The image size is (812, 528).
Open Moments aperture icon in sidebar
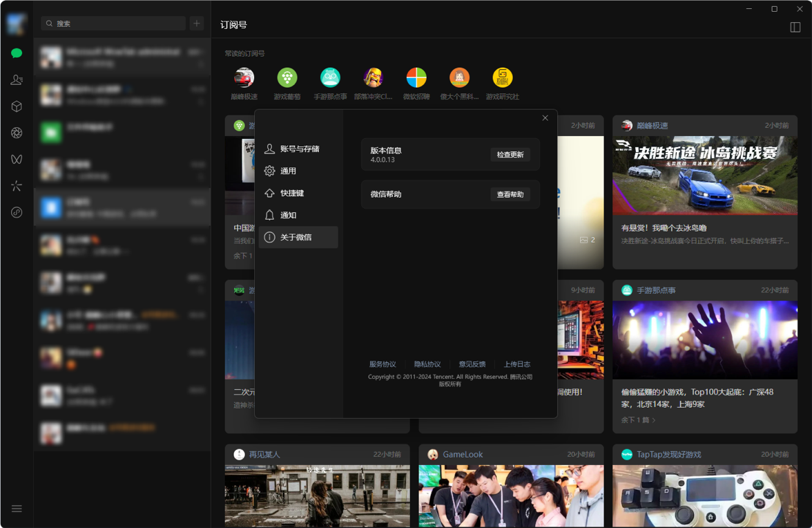pos(17,133)
